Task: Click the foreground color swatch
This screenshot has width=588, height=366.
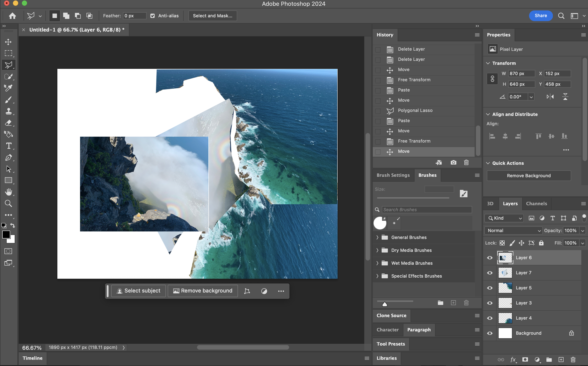Action: [6, 234]
